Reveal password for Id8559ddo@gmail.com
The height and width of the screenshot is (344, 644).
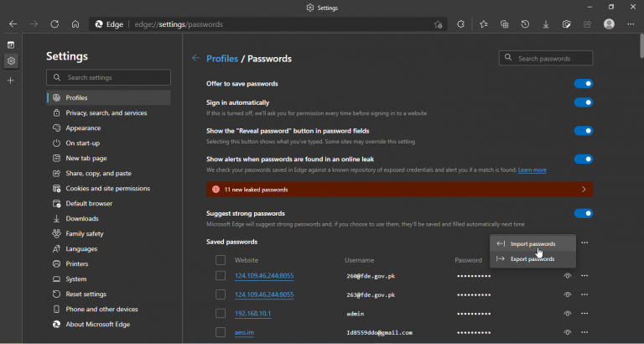point(568,332)
